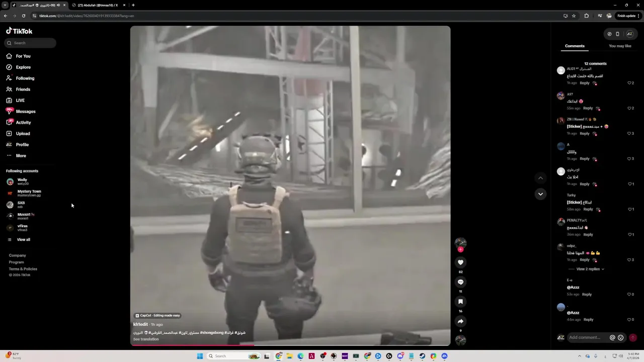This screenshot has height=362, width=644.
Task: Focus the TikTok search field
Action: [31, 43]
